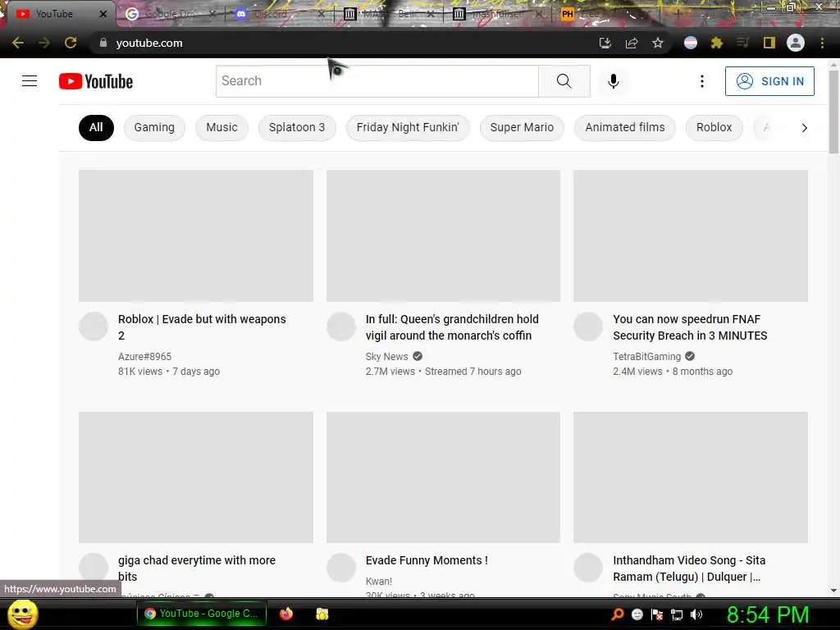This screenshot has width=840, height=630.
Task: Click TetraBitGaming channel avatar circle
Action: (x=588, y=326)
